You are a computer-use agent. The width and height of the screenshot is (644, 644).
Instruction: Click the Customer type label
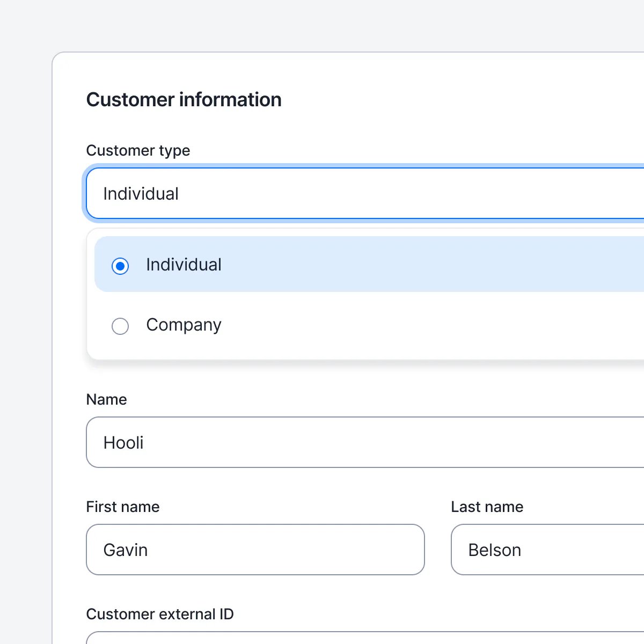[138, 151]
